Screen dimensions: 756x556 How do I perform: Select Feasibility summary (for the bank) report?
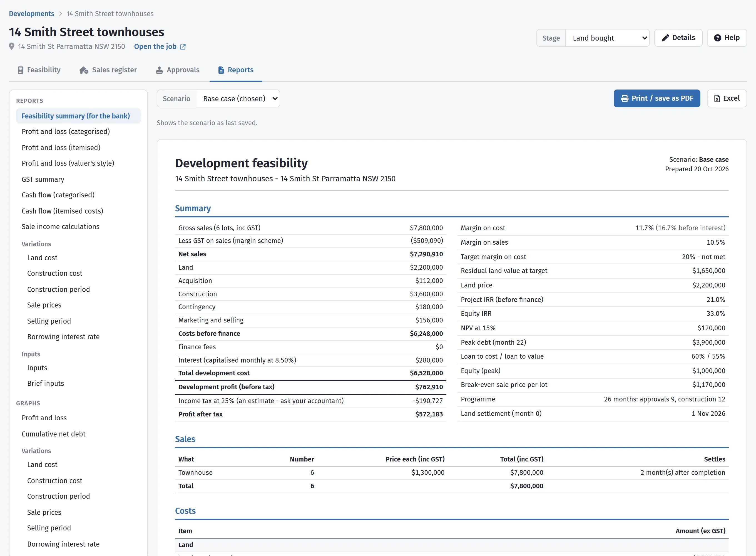(x=78, y=116)
